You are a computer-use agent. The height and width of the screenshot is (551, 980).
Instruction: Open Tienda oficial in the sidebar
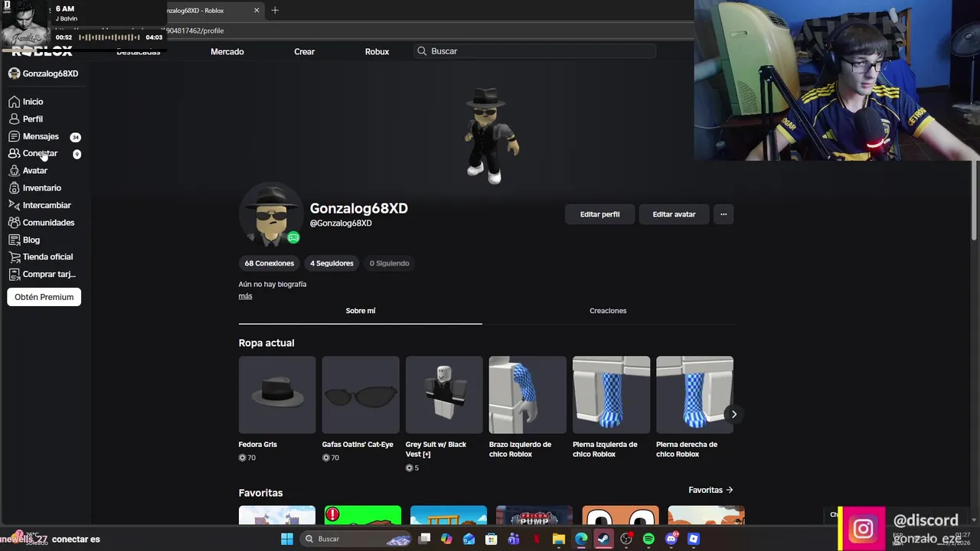click(x=47, y=257)
